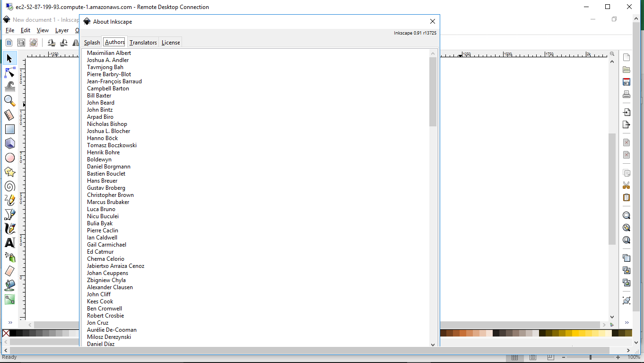Choose the Star and polygon tool
This screenshot has height=363, width=644.
pyautogui.click(x=9, y=172)
